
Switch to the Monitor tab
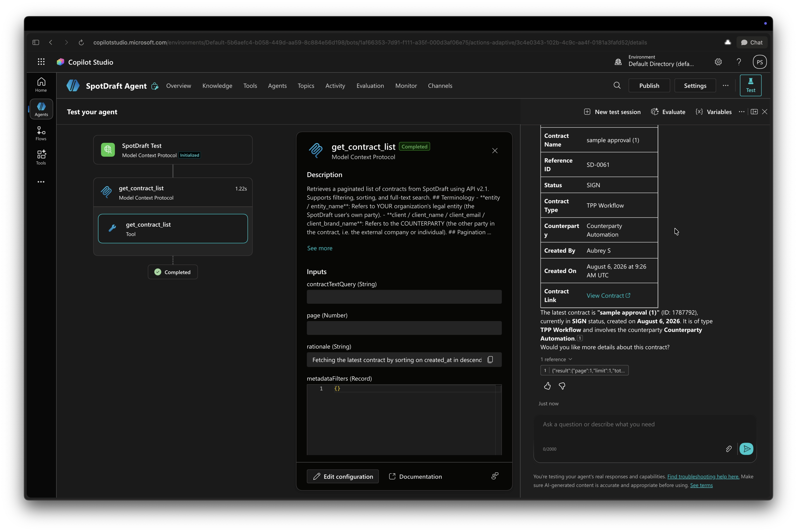pos(406,86)
